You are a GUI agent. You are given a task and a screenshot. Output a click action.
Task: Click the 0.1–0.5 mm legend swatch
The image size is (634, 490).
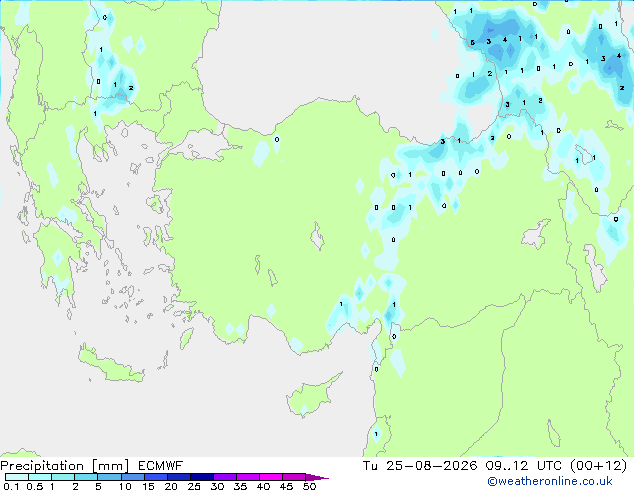coord(17,477)
